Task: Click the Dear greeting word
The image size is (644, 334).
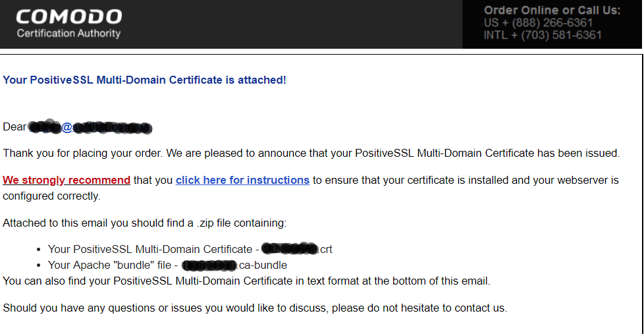Action: 14,127
